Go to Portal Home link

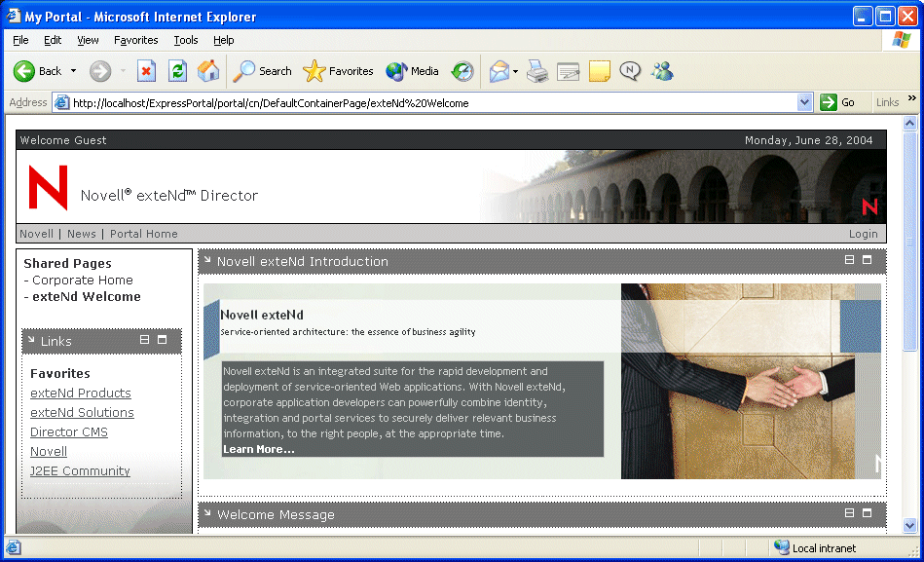coord(144,234)
